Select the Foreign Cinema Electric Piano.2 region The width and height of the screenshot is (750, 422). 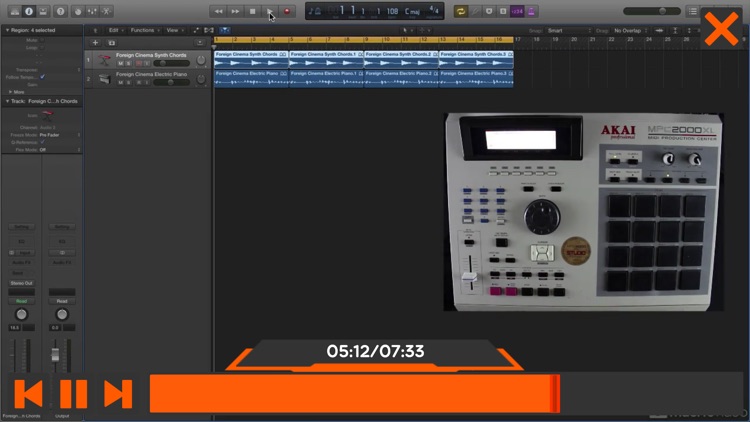pyautogui.click(x=401, y=78)
